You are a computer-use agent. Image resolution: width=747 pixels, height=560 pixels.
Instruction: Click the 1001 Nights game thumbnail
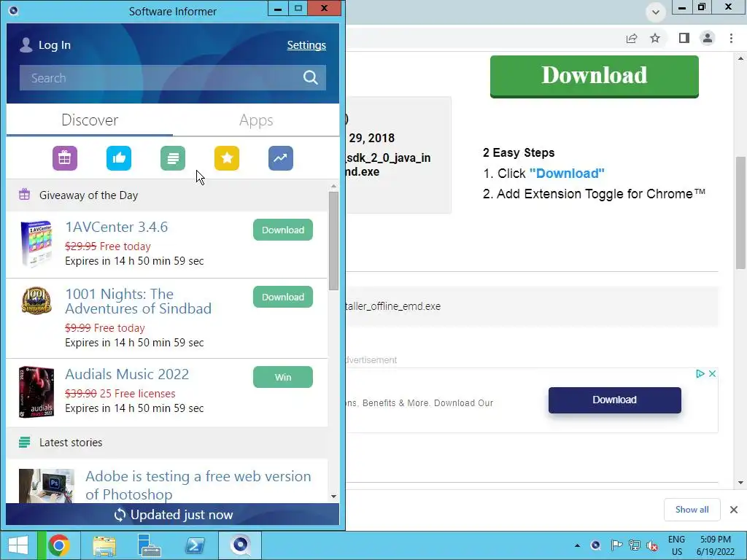click(x=36, y=300)
